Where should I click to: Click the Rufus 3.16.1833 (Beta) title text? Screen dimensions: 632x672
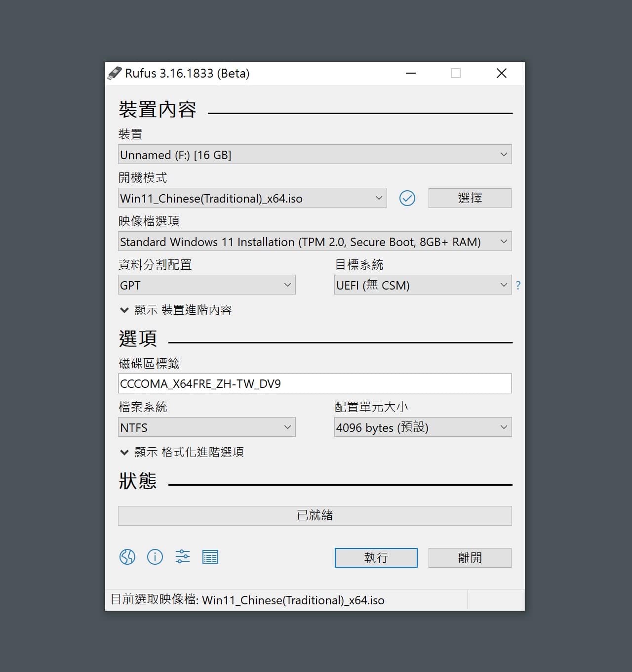(187, 73)
